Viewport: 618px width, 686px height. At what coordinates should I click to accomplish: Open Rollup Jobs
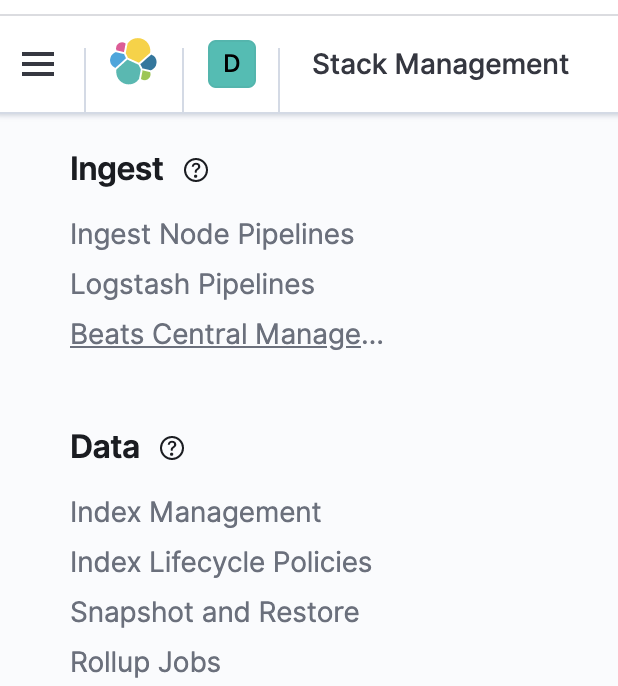pyautogui.click(x=145, y=662)
